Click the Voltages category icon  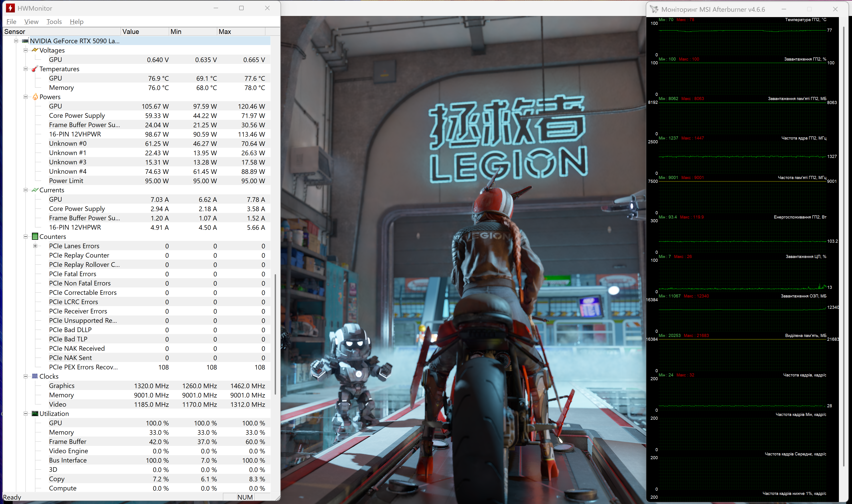(35, 50)
